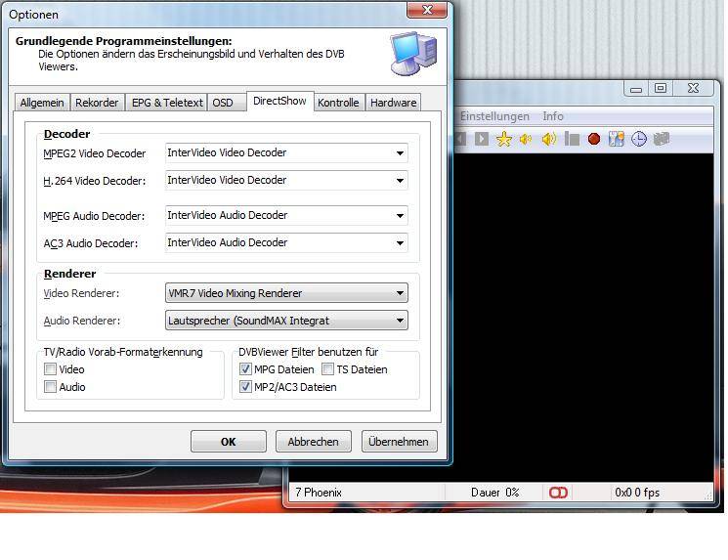Click the red record button in toolbar
The image size is (728, 560).
coord(594,139)
